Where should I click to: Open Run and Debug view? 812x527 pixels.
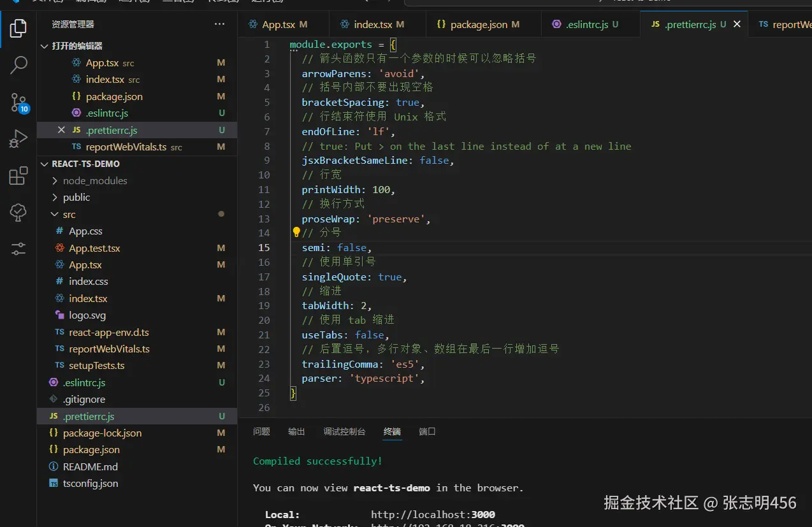pos(18,139)
